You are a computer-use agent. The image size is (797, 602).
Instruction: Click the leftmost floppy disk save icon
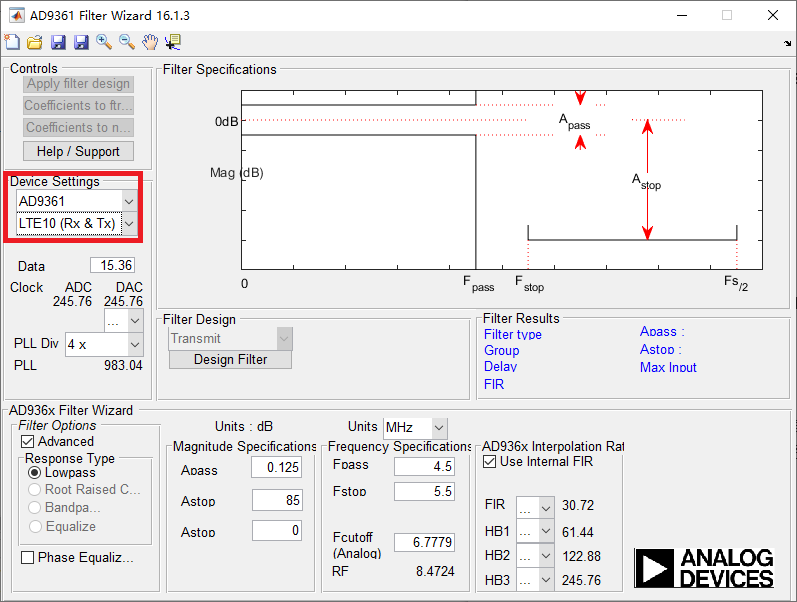tap(57, 42)
